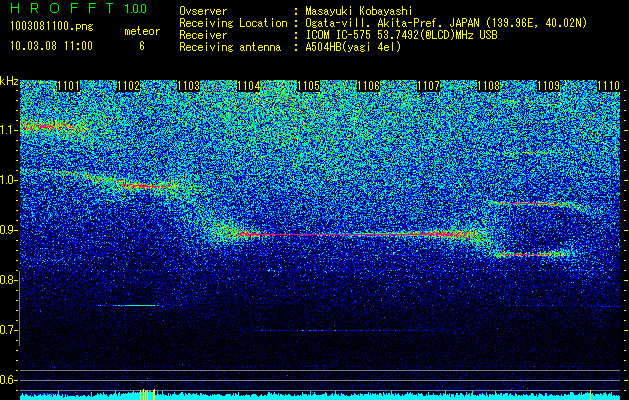
Task: Click the 1105 time marker
Action: pos(308,86)
